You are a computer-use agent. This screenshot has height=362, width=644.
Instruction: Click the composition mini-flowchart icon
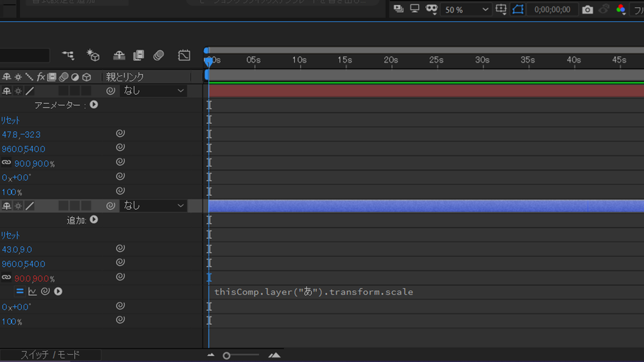coord(68,55)
